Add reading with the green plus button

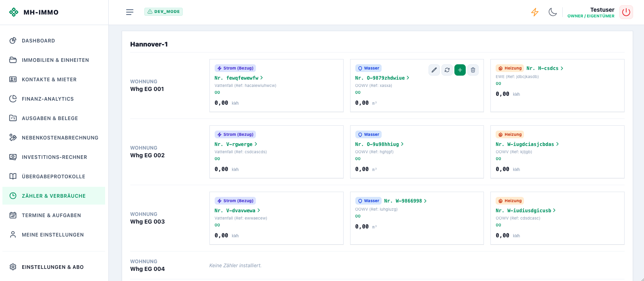460,70
